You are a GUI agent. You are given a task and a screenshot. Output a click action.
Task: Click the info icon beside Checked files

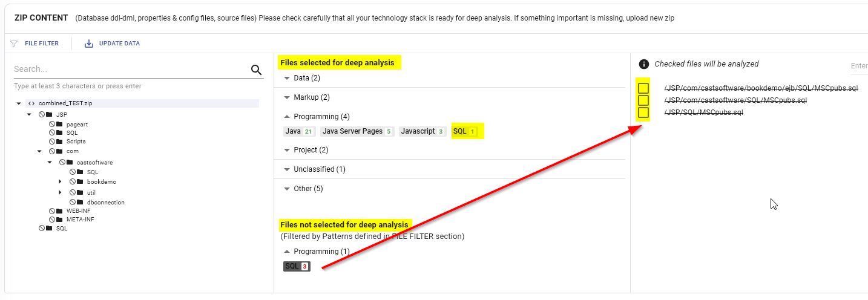(x=644, y=64)
